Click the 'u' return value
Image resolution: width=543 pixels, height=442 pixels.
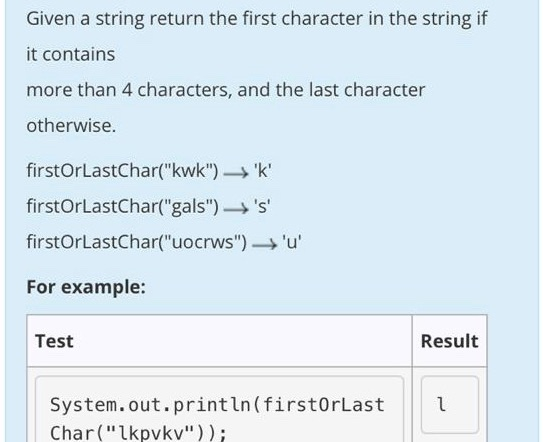tap(292, 242)
